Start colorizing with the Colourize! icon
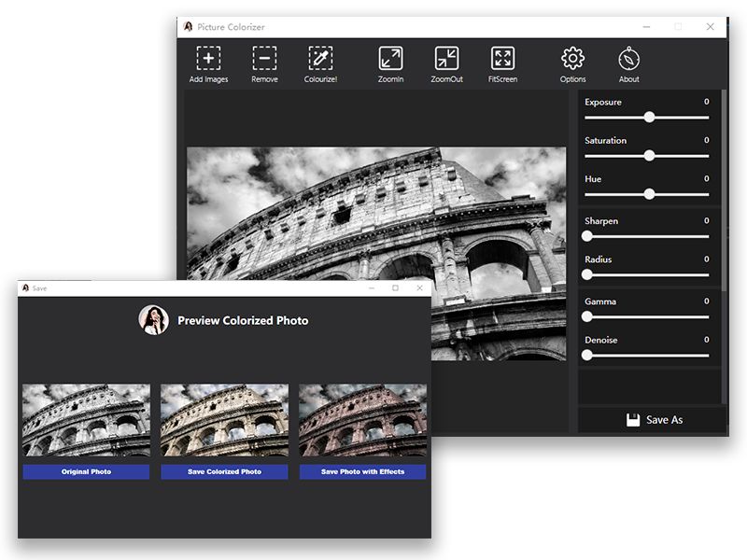This screenshot has width=747, height=560. point(321,58)
